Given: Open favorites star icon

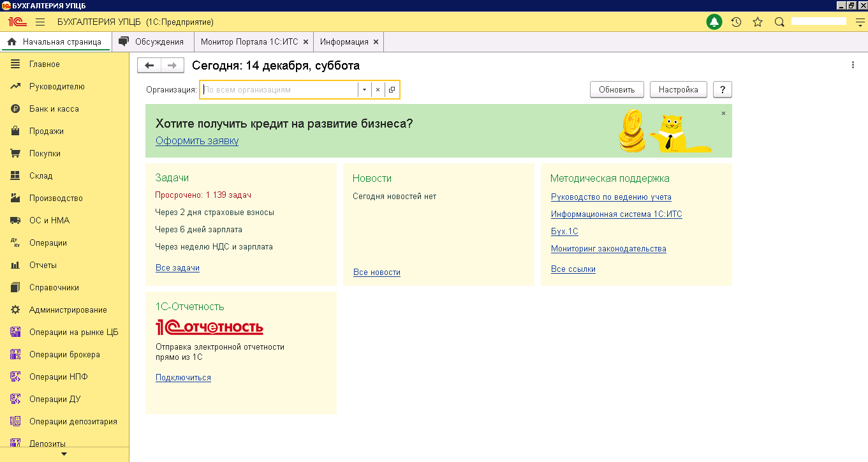Looking at the screenshot, I should click(758, 22).
